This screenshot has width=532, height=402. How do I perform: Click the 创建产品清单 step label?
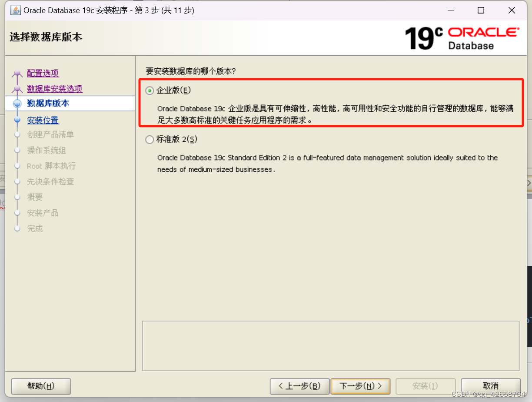pyautogui.click(x=50, y=135)
